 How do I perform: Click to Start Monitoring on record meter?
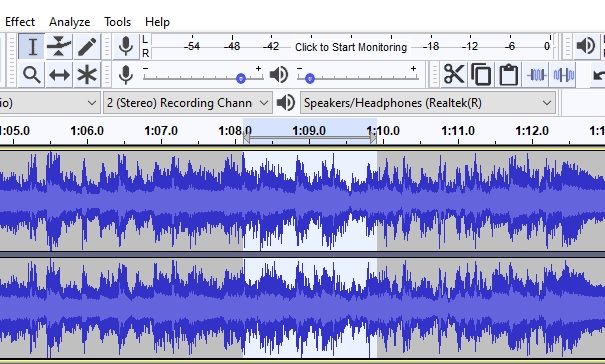point(351,47)
